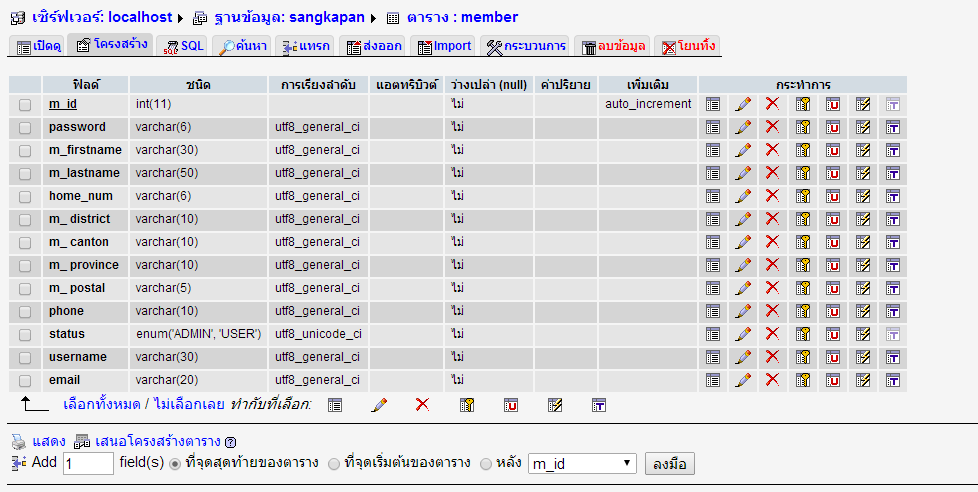Screen dimensions: 978x492
Task: Select radio ที่จุดเริ่มต้นของตาราง
Action: coord(334,464)
